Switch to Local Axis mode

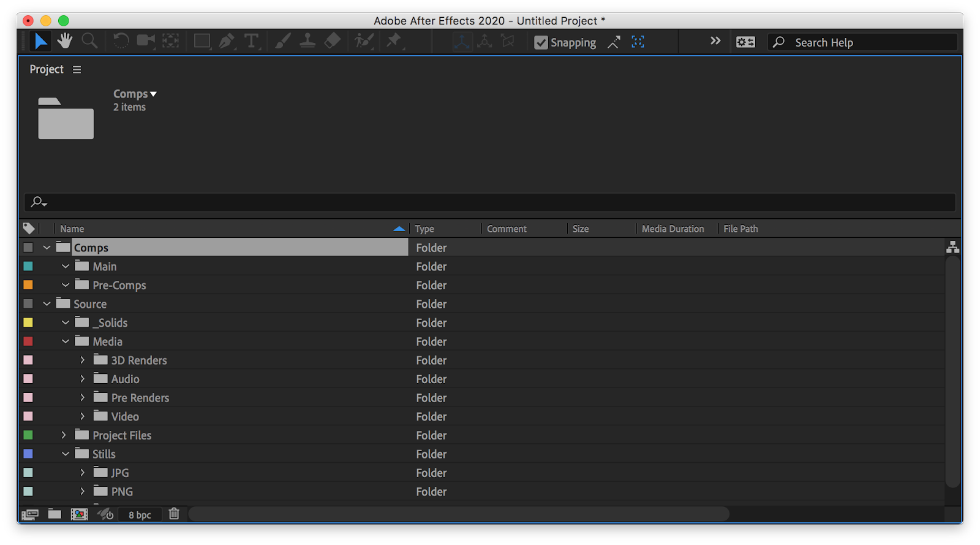click(462, 42)
